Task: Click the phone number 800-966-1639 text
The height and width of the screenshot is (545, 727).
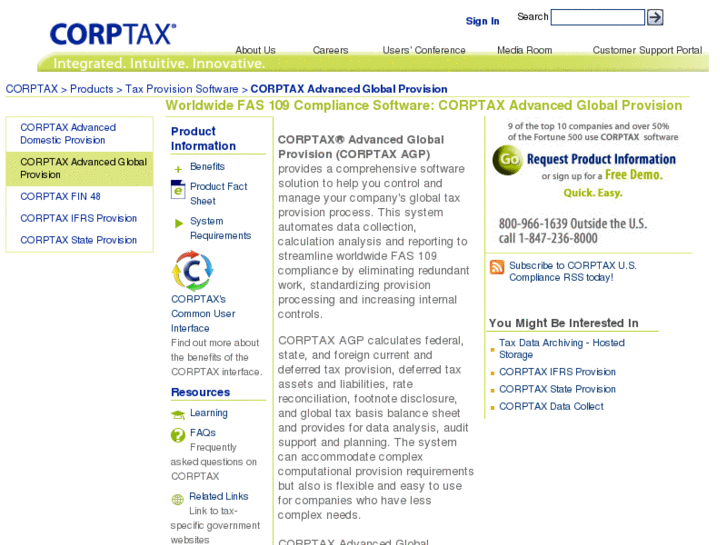Action: [x=533, y=224]
